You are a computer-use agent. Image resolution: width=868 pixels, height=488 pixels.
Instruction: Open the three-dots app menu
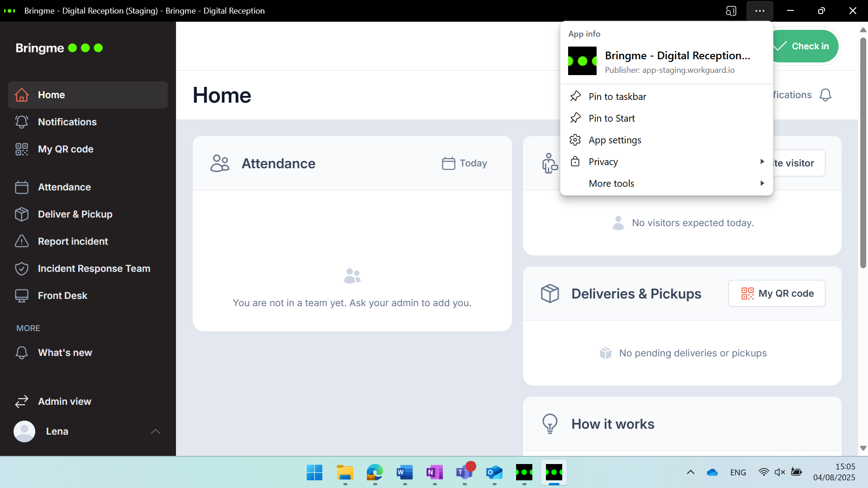[760, 11]
